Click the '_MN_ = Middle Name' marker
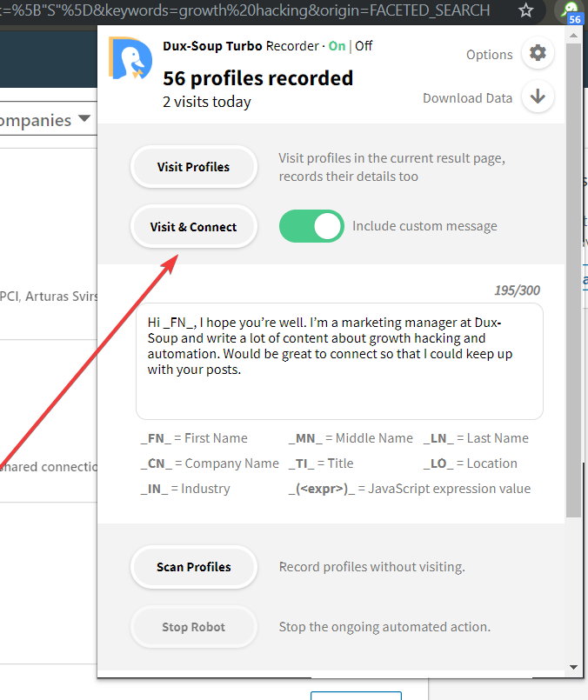Screen dimensions: 588x700 point(351,438)
